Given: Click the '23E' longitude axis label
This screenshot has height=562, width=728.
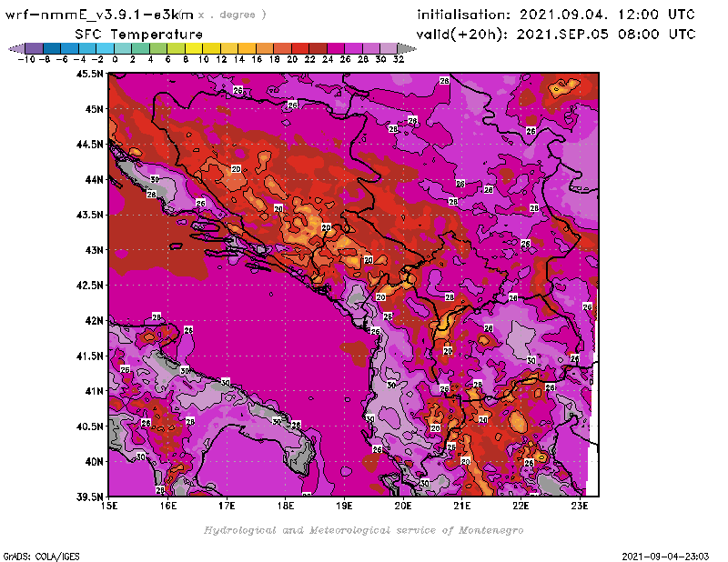Looking at the screenshot, I should point(580,506).
